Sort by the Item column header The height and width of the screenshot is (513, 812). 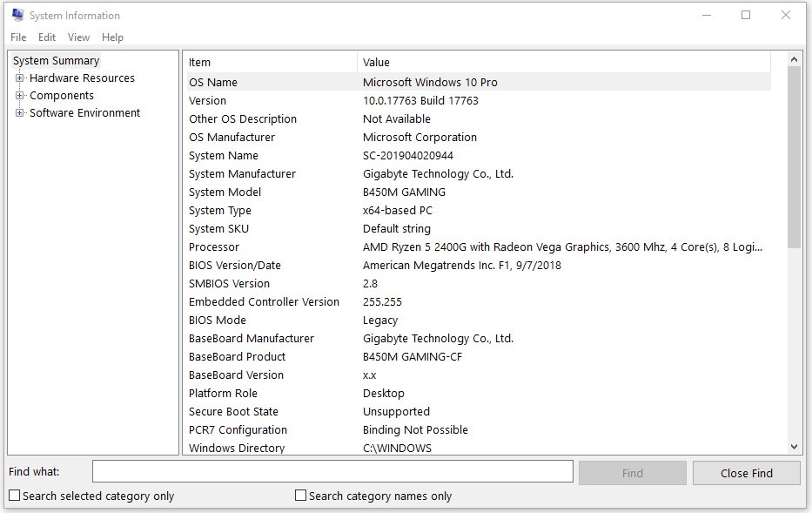point(272,62)
